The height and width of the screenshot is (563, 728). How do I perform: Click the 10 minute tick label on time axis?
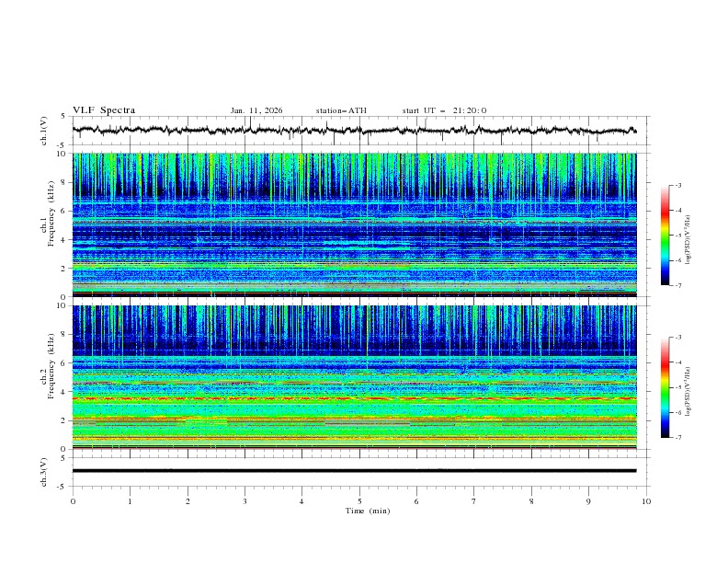(x=646, y=501)
